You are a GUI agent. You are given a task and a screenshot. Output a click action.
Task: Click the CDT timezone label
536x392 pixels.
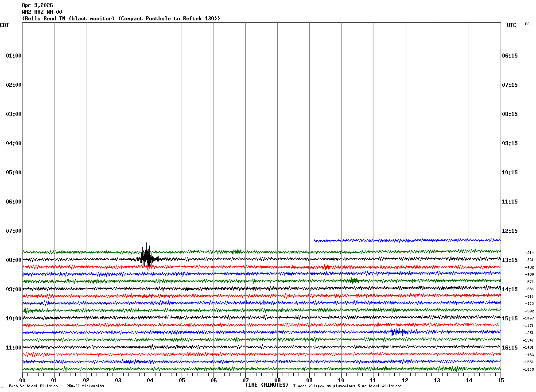(x=4, y=25)
